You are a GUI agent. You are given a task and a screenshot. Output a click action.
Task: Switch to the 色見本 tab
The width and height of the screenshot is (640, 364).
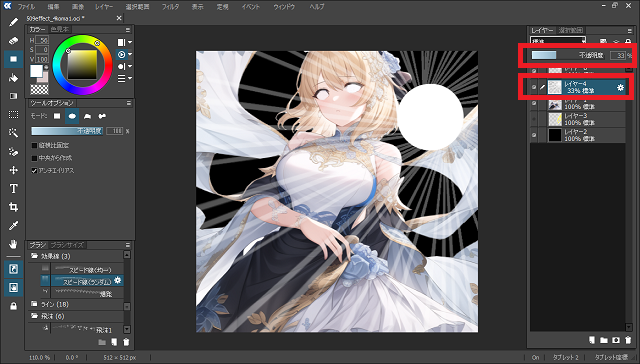pos(60,29)
